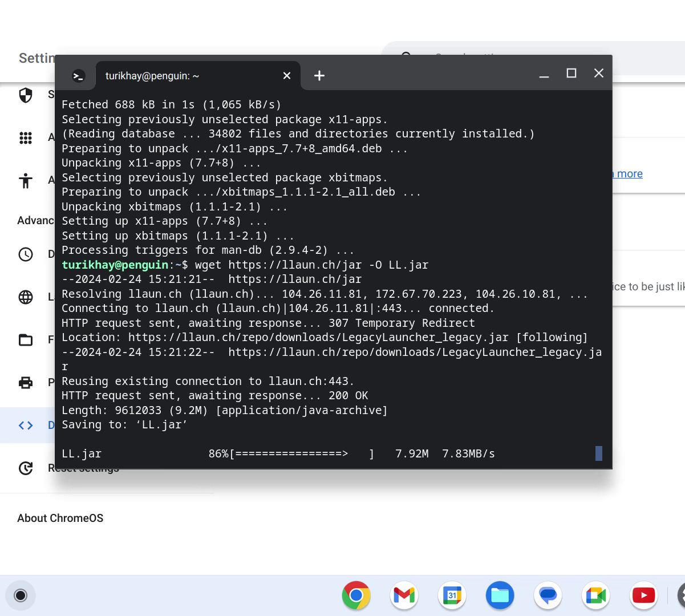Click the 'Length: 9612033 (9.2M)' line
This screenshot has height=616, width=685.
pyautogui.click(x=225, y=410)
